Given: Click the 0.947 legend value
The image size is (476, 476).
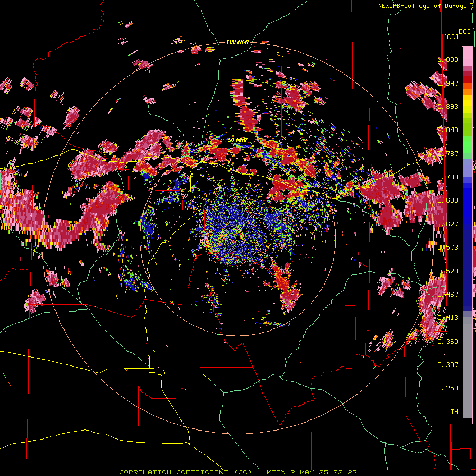Looking at the screenshot, I should click(x=448, y=83).
